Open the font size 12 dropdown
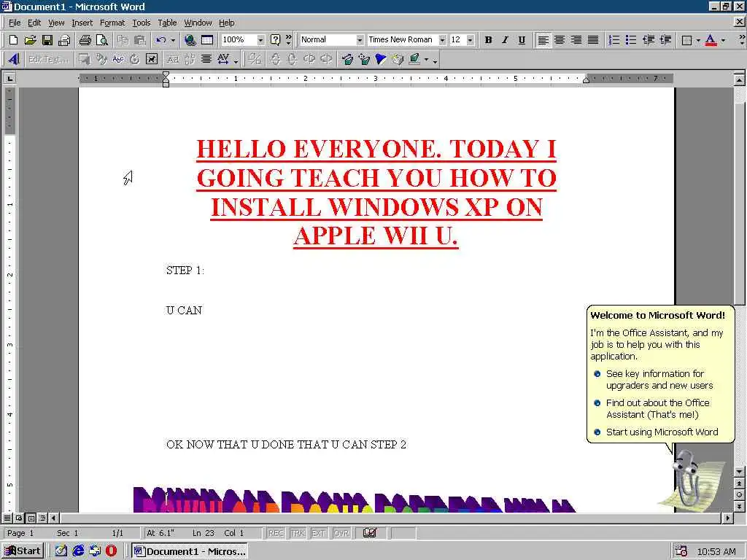The width and height of the screenshot is (747, 560). tap(471, 40)
